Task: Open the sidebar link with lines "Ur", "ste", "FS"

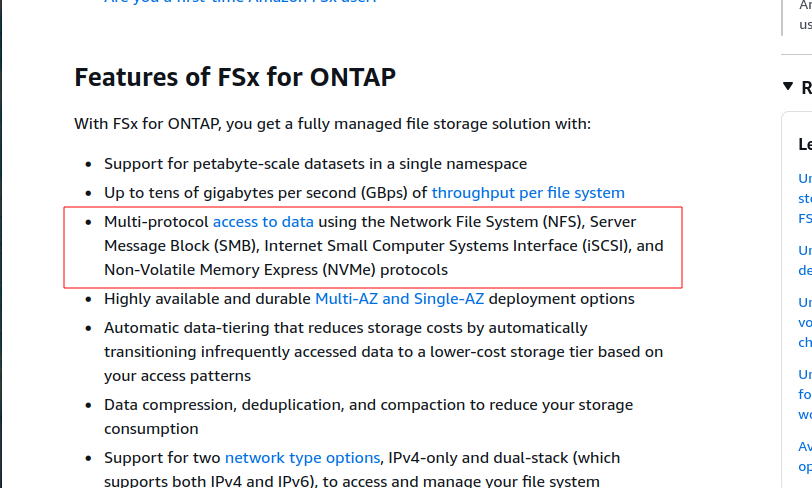Action: (x=805, y=198)
